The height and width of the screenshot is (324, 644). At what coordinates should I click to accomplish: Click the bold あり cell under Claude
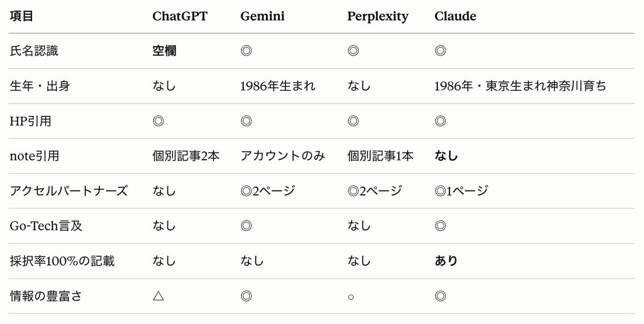coord(446,261)
